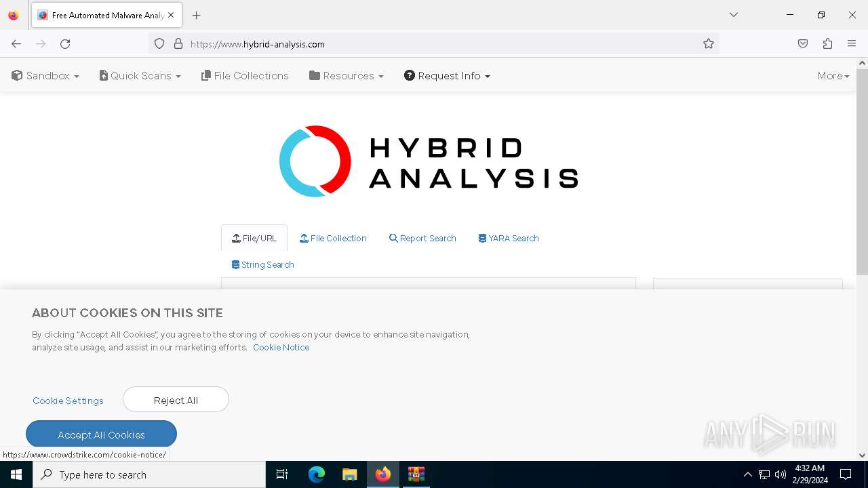The image size is (868, 488).
Task: Show hidden system tray icons
Action: pos(747,474)
